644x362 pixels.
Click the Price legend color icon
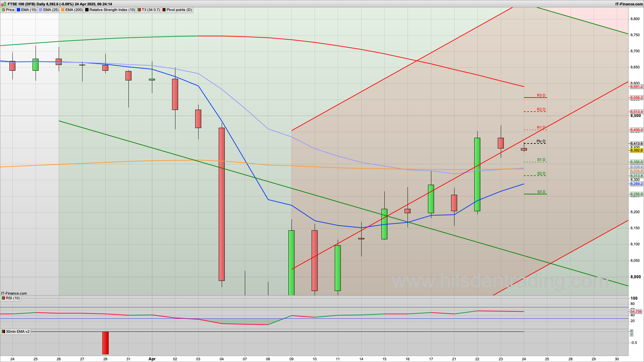pyautogui.click(x=3, y=10)
